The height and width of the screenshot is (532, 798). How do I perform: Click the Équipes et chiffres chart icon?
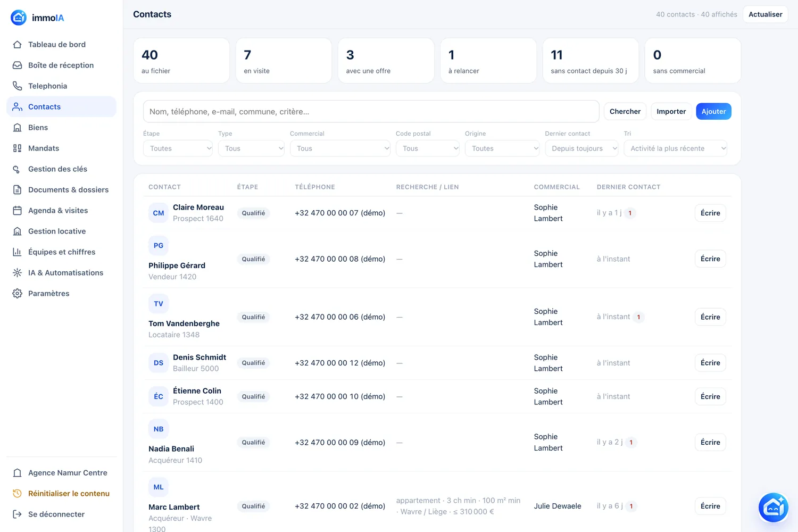(x=18, y=252)
